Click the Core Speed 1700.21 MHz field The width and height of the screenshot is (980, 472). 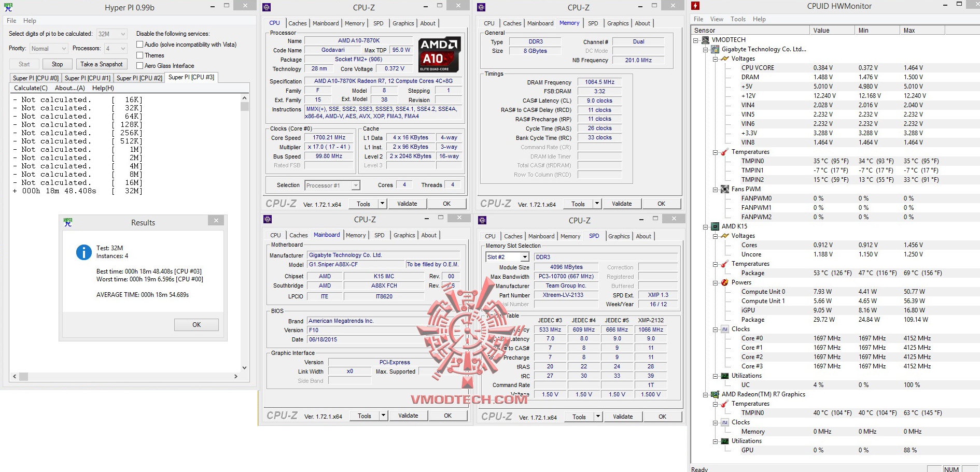tap(329, 138)
